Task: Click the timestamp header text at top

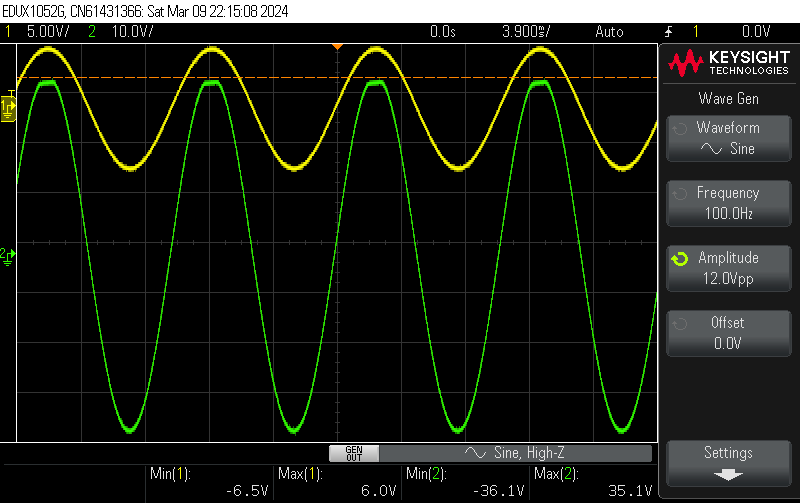Action: [145, 11]
